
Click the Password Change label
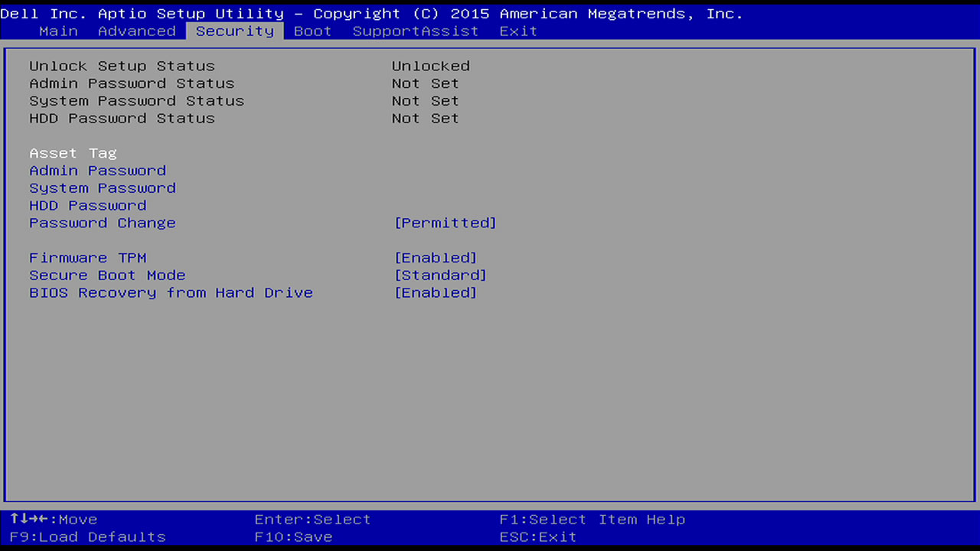pos(103,223)
